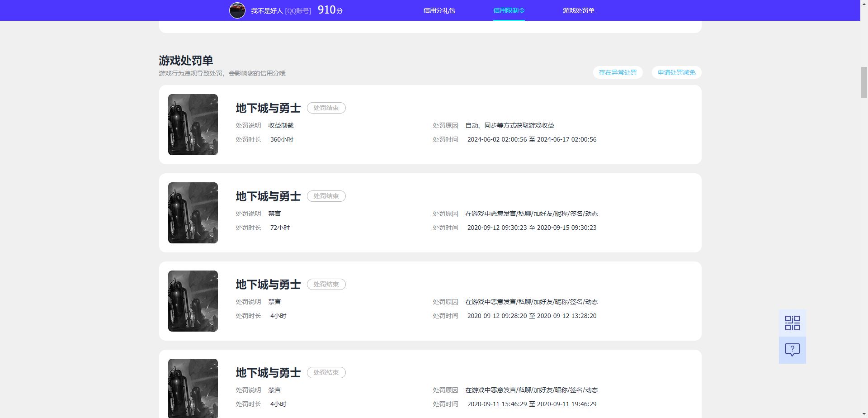
Task: Click the 存在异常处罚 button
Action: pyautogui.click(x=617, y=72)
